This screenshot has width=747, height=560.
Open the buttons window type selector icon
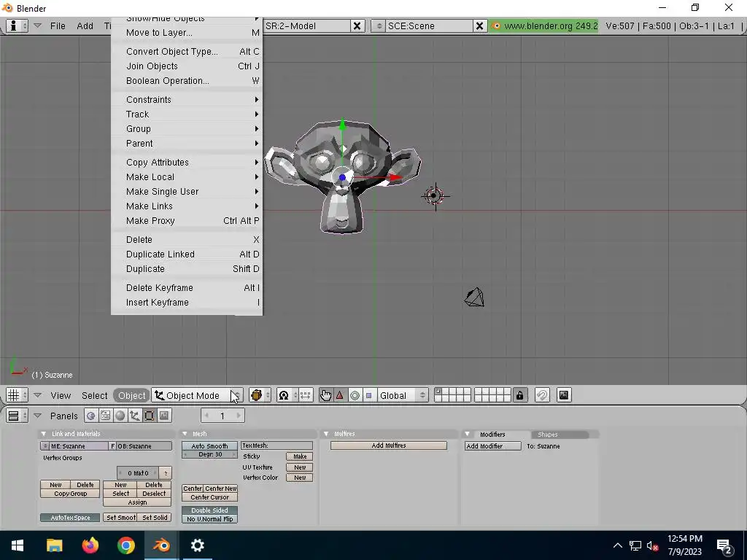[18, 416]
